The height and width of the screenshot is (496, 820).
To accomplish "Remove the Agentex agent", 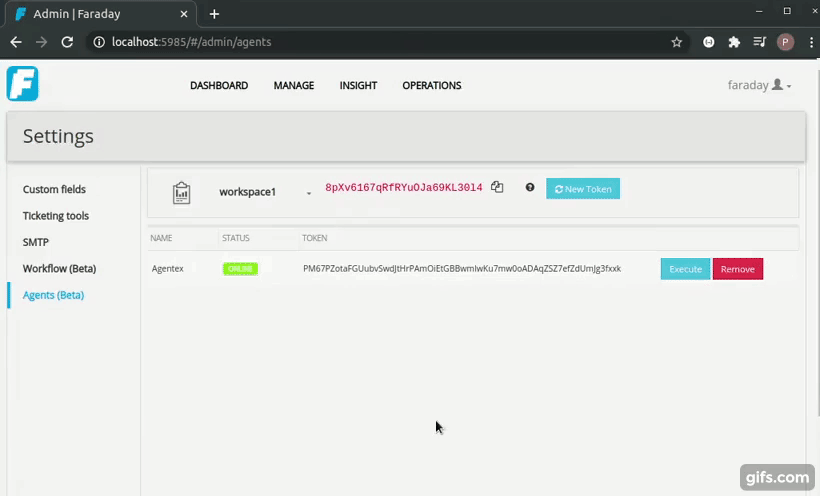I will click(x=737, y=269).
